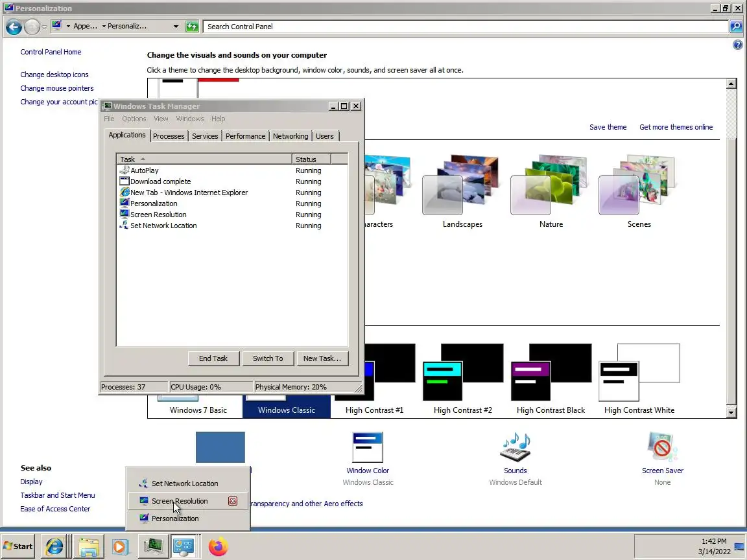Open the Sounds piano icon
The width and height of the screenshot is (747, 560).
click(x=515, y=447)
